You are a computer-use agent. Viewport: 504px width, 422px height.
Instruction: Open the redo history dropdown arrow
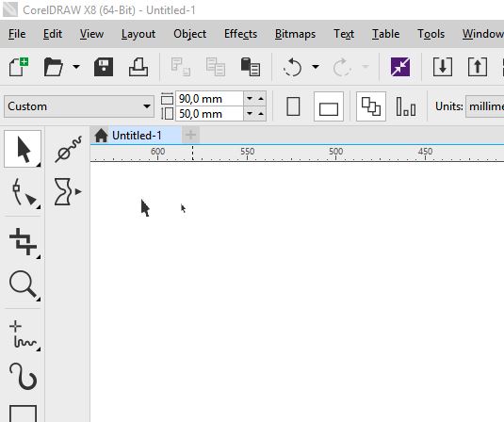(x=366, y=67)
